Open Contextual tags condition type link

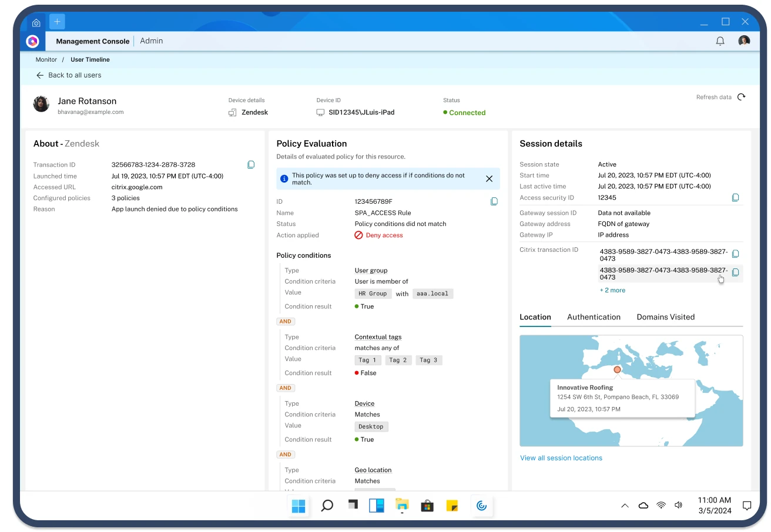point(378,337)
